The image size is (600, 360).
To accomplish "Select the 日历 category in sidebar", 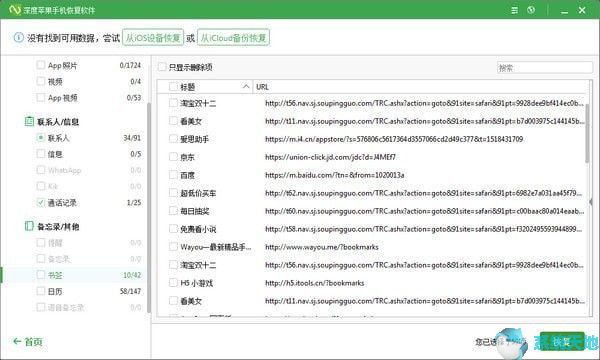I will click(55, 292).
